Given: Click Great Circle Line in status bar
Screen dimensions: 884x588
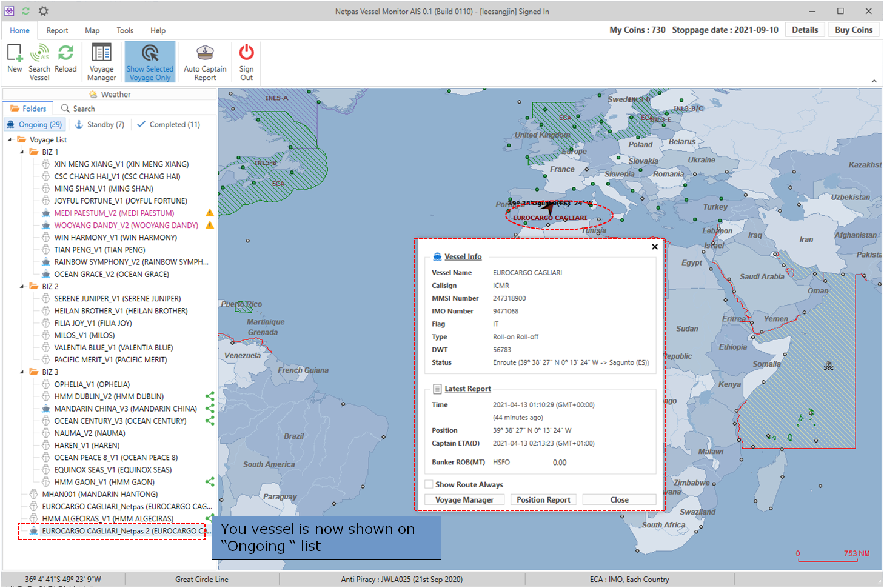Looking at the screenshot, I should [x=202, y=579].
